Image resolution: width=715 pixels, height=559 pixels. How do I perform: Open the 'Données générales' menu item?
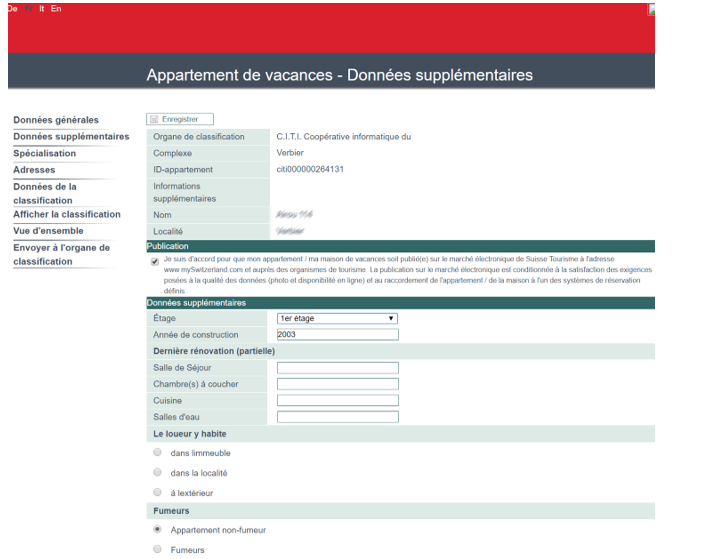(x=55, y=121)
